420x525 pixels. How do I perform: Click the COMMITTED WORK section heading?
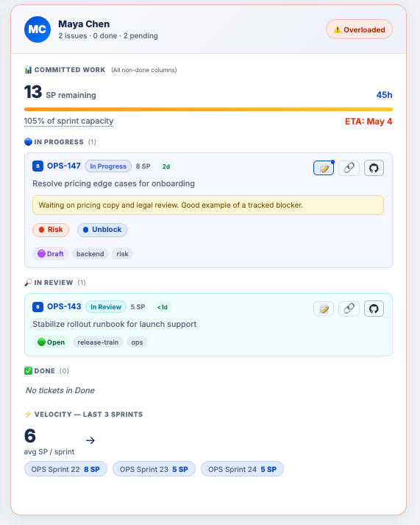click(70, 70)
